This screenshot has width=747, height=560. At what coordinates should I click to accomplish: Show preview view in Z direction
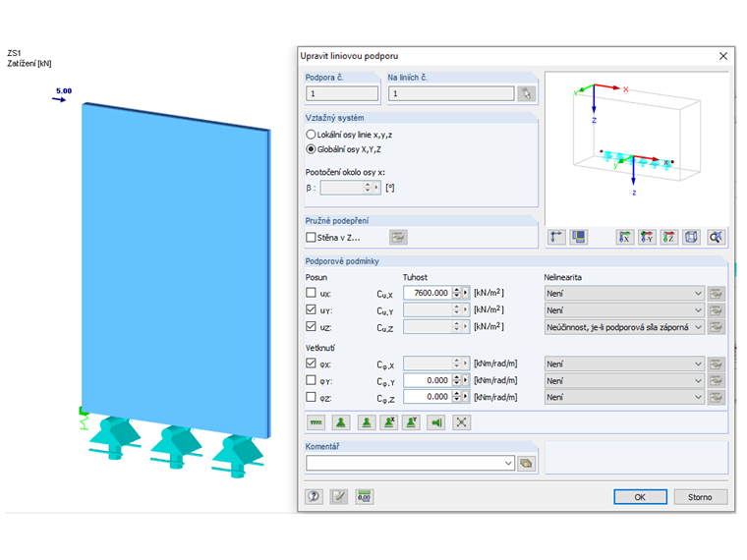669,237
